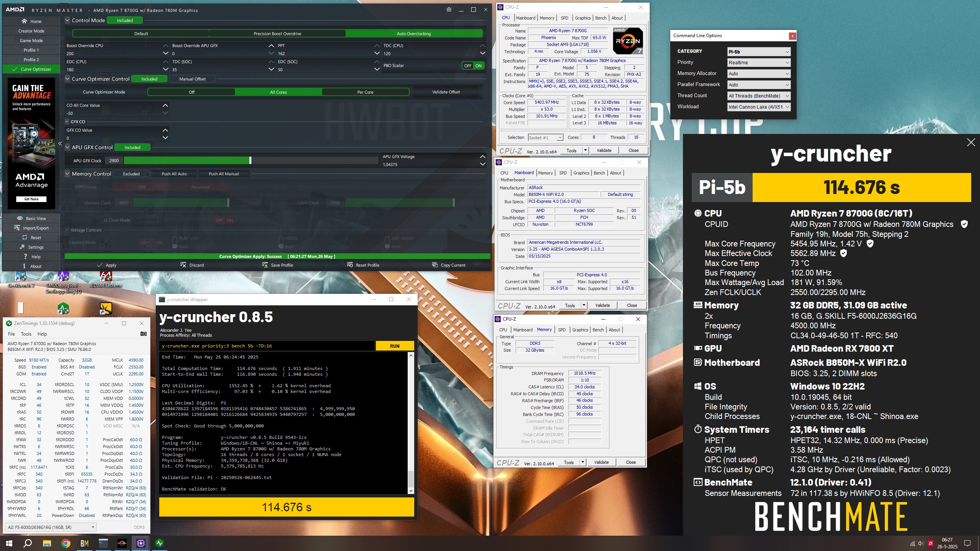The image size is (980, 551).
Task: Open the Tools menu in ZenTimings
Action: tap(26, 334)
